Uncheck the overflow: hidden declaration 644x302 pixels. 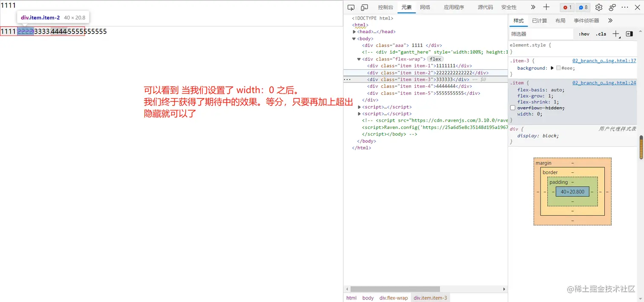[513, 107]
